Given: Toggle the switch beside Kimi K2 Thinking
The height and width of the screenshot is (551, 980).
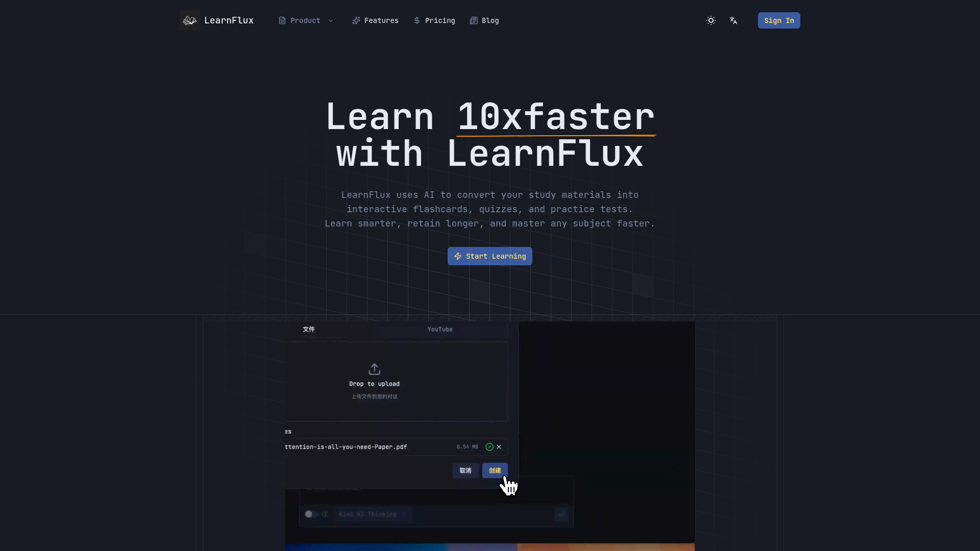Looking at the screenshot, I should (311, 514).
